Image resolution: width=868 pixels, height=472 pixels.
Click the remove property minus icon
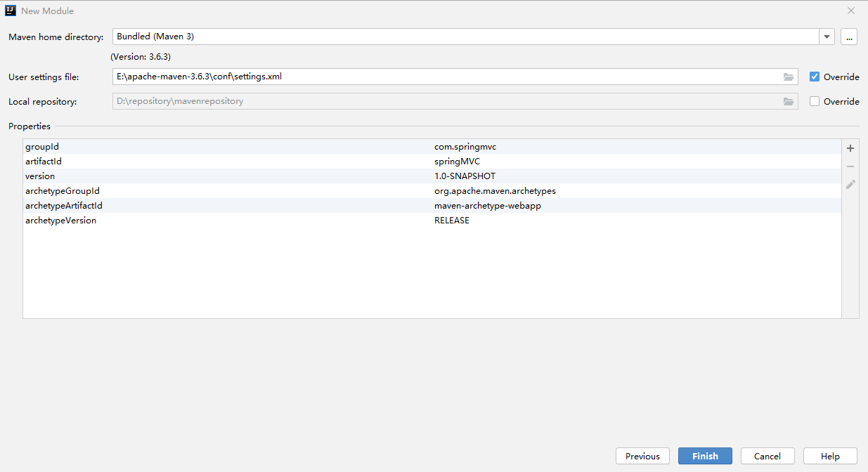[850, 166]
